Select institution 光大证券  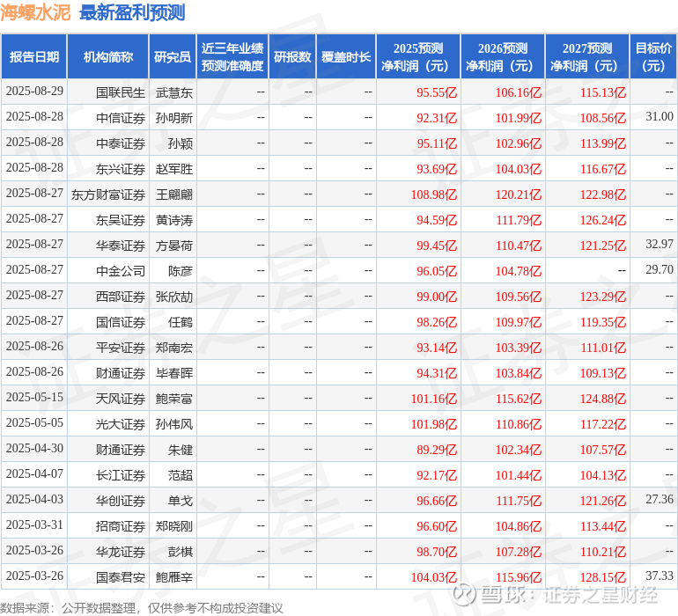click(x=121, y=424)
